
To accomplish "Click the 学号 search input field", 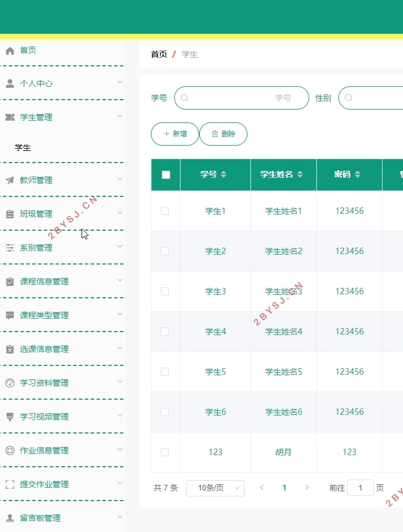I will [242, 98].
